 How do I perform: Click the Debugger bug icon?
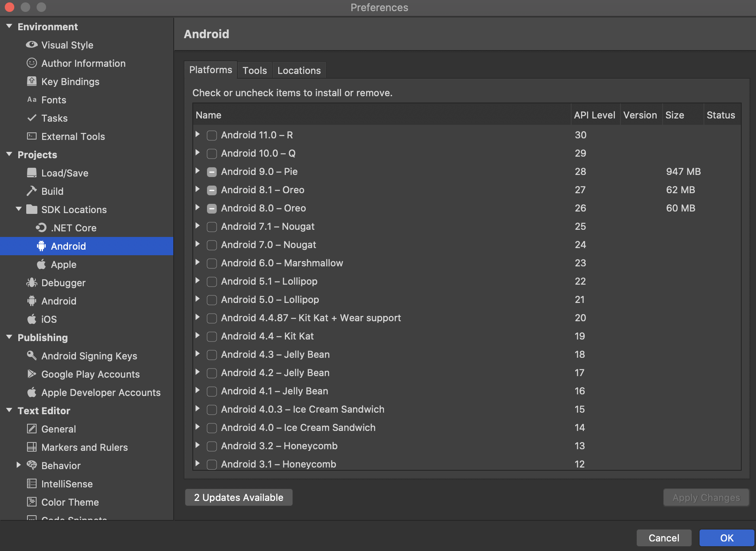pos(31,283)
